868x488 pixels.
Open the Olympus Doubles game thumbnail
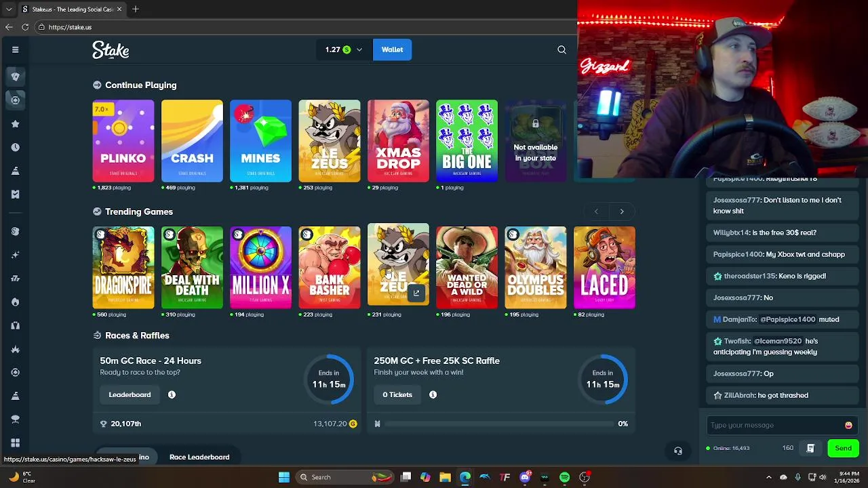click(536, 268)
